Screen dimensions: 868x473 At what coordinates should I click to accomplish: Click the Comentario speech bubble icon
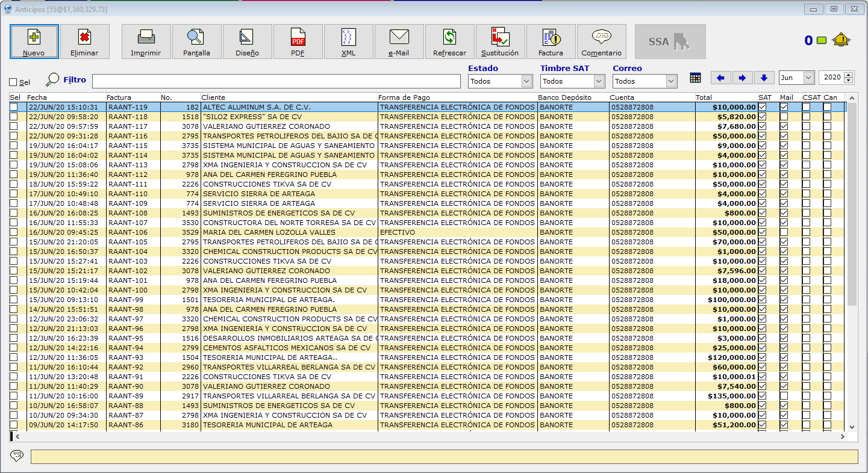coord(601,37)
